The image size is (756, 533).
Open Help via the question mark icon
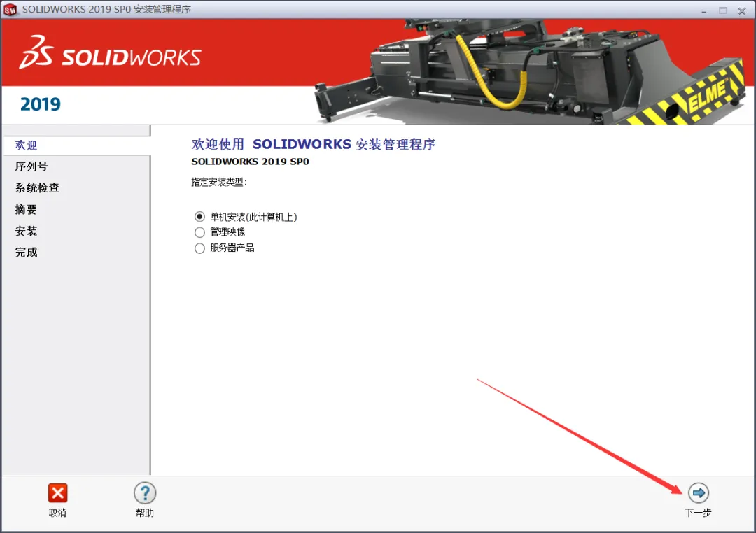click(x=145, y=493)
